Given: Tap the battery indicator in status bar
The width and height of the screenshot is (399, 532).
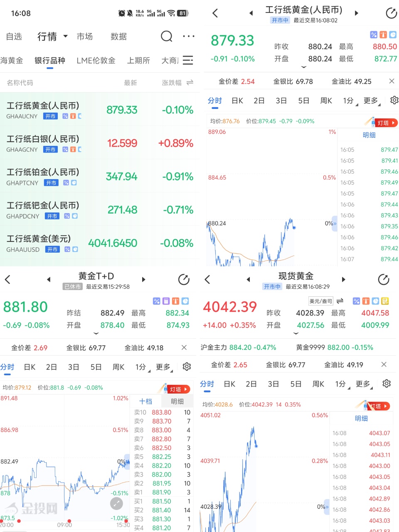Looking at the screenshot, I should pyautogui.click(x=182, y=13).
